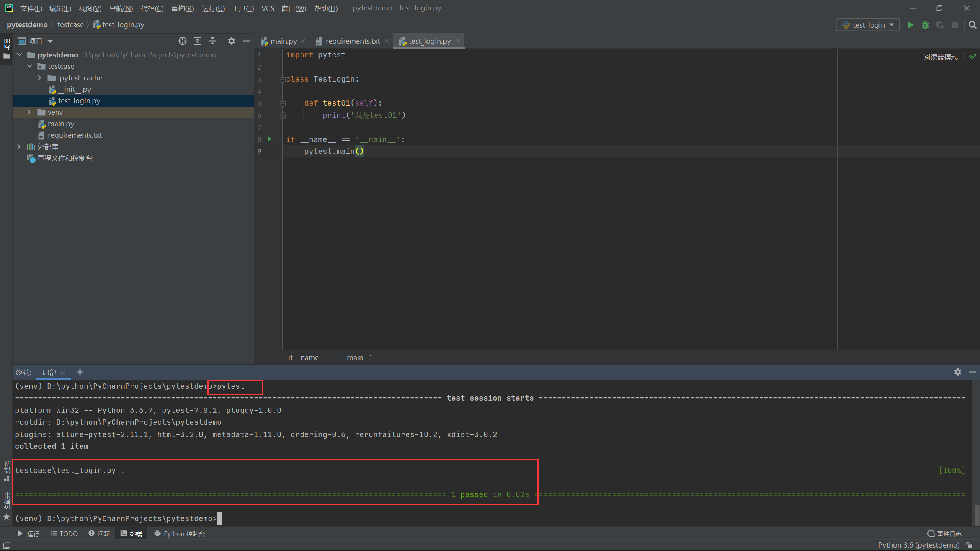980x551 pixels.
Task: Toggle the bottom-left tool window button
Action: (x=7, y=545)
